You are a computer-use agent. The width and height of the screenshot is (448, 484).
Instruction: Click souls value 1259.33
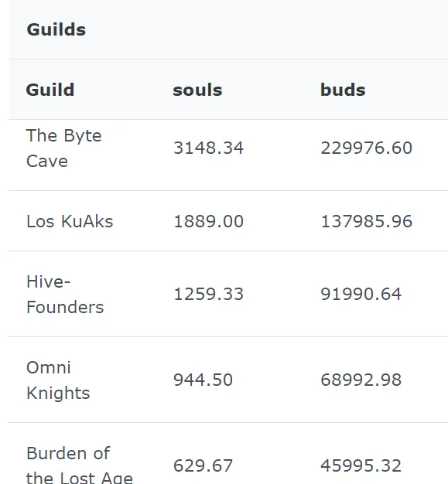pos(209,294)
